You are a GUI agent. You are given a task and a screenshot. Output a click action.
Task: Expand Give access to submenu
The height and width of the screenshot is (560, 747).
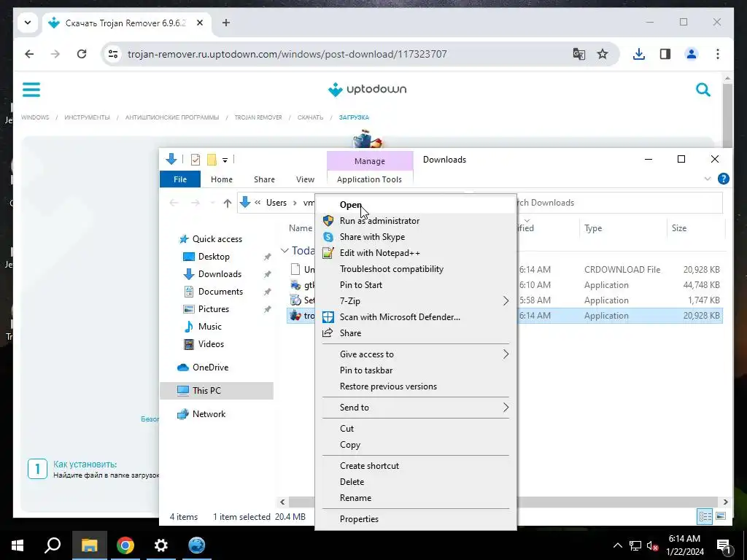(415, 354)
